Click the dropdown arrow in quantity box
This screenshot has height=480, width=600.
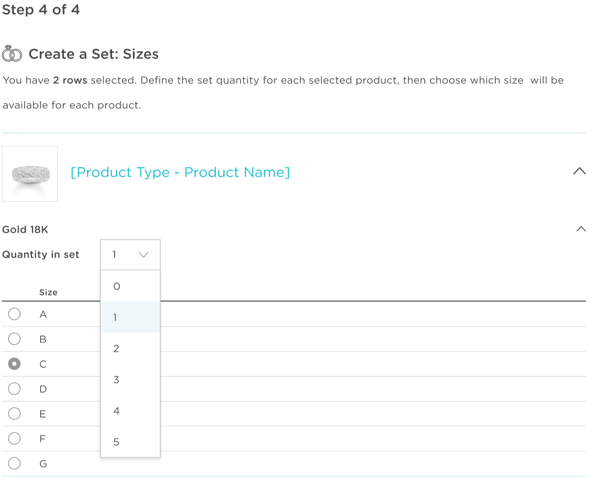coord(143,255)
